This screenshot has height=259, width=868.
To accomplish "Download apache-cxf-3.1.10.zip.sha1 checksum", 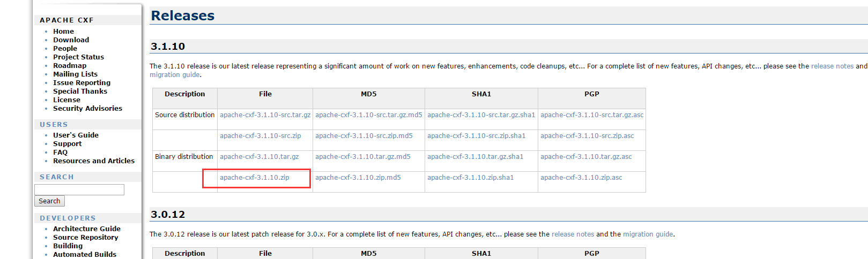I will point(470,178).
